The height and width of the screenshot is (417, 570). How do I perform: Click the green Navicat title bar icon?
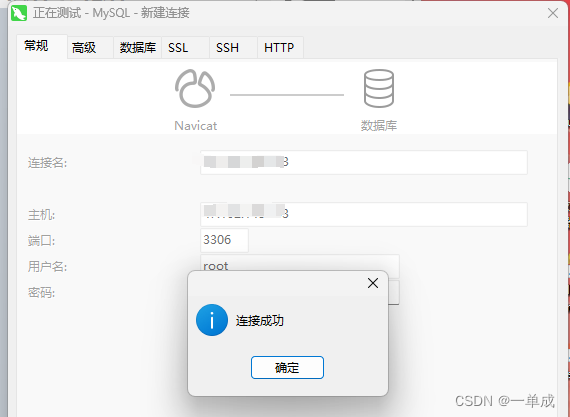coord(19,13)
